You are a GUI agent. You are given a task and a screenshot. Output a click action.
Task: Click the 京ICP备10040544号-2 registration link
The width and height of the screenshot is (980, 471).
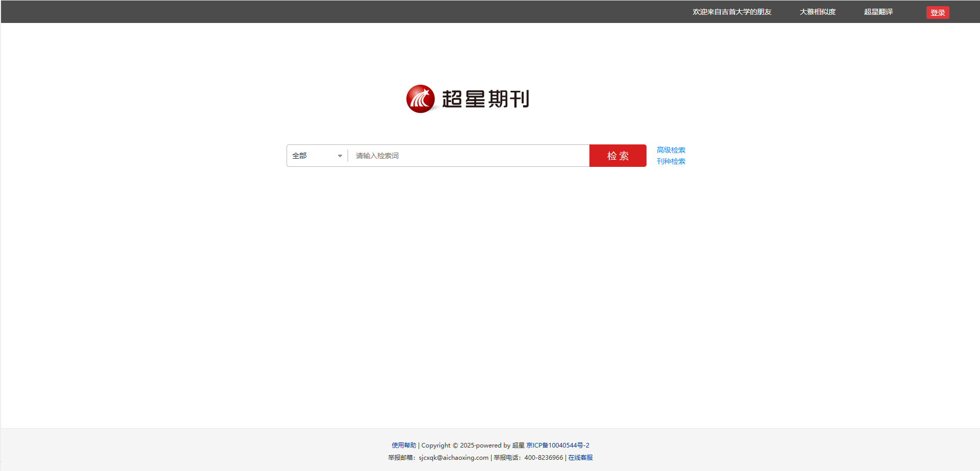tap(558, 445)
